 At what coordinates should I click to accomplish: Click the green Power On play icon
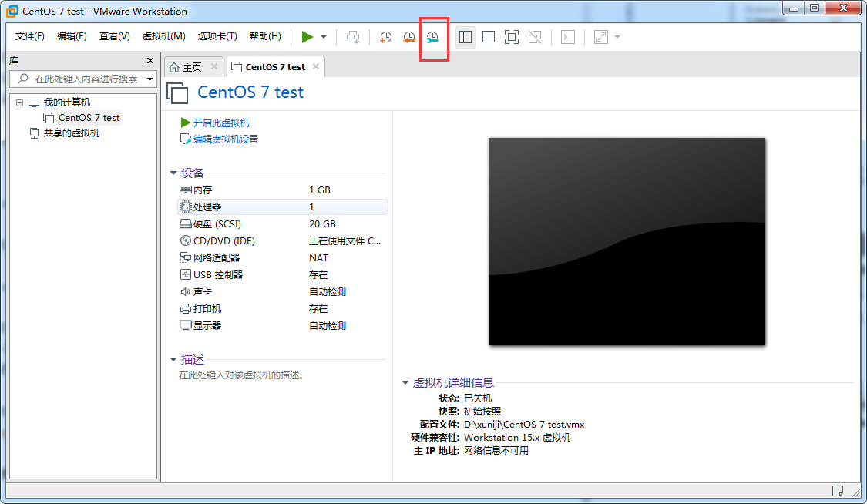307,37
